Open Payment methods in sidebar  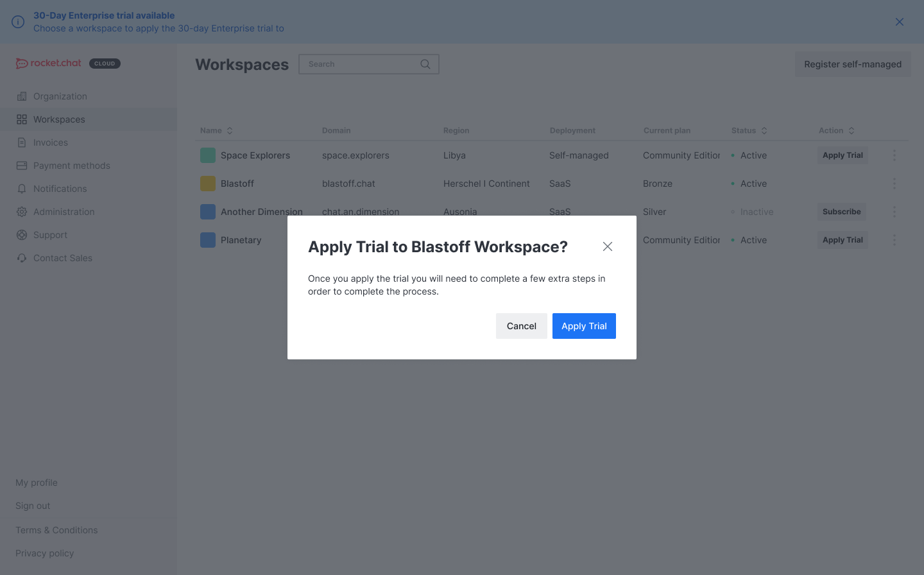[x=89, y=166]
